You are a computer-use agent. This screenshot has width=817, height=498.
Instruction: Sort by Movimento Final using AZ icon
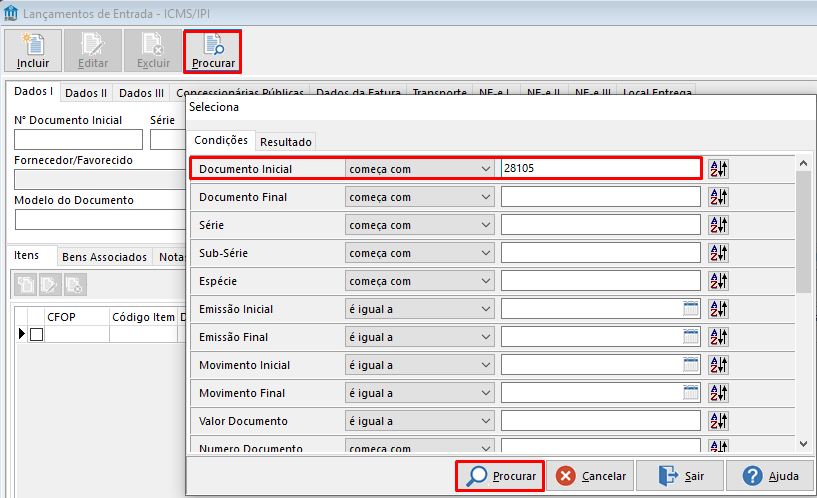click(x=718, y=393)
